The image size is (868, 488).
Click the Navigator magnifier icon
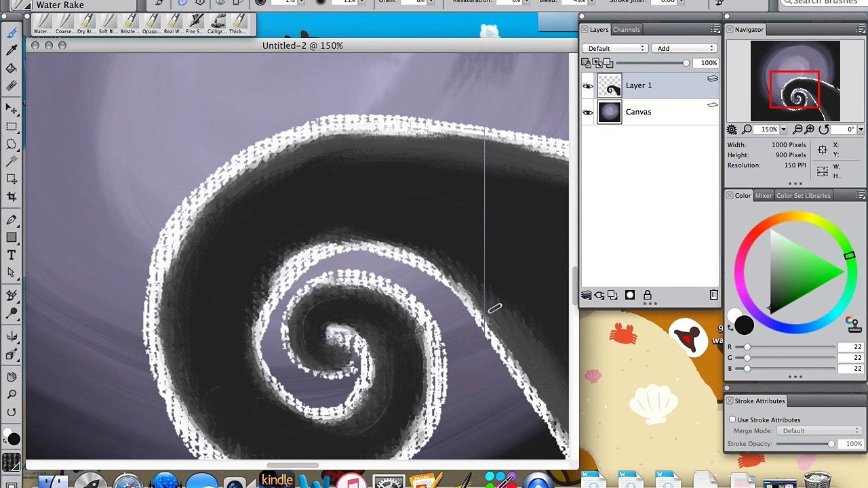tap(747, 129)
